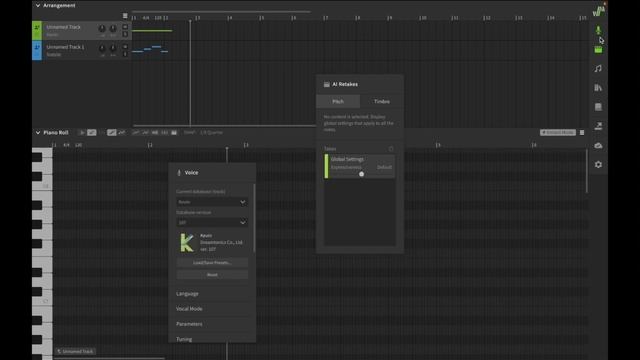Screen dimensions: 640x360
Task: Toggle the first display icon after the curve tools
Action: click(135, 132)
